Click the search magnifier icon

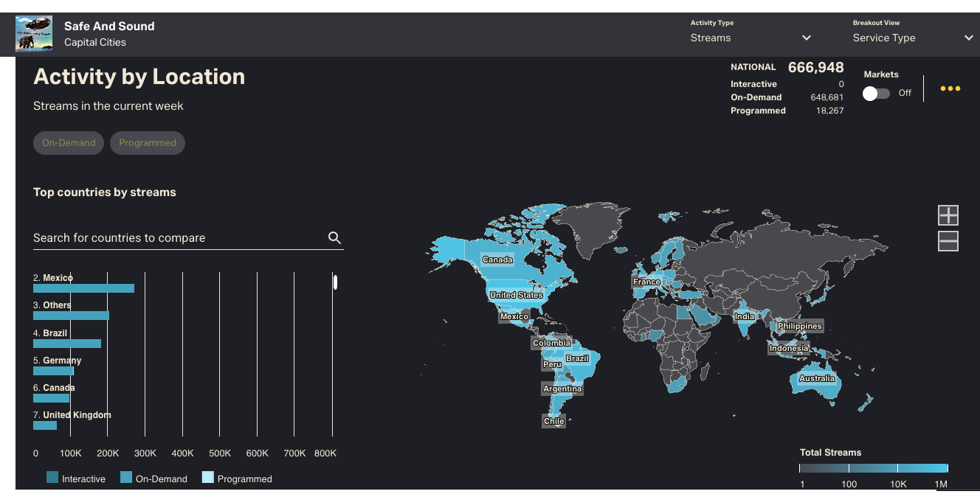click(x=334, y=237)
